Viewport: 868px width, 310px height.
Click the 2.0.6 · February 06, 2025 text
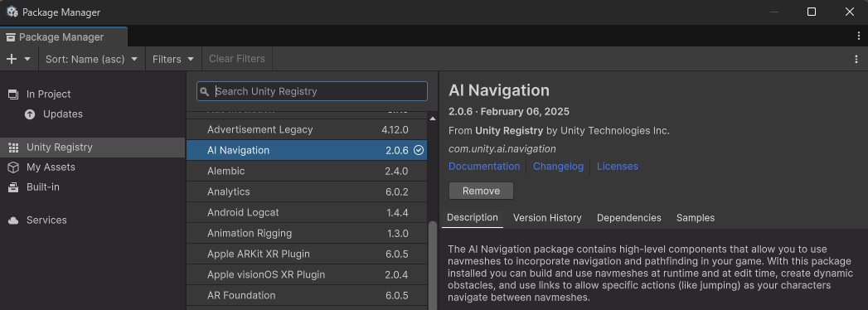pyautogui.click(x=509, y=111)
